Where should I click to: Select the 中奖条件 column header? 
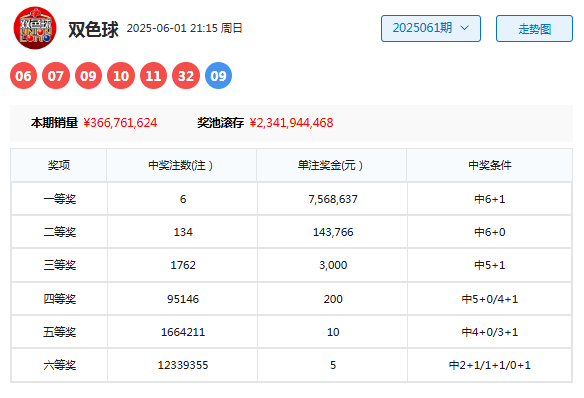pos(489,165)
